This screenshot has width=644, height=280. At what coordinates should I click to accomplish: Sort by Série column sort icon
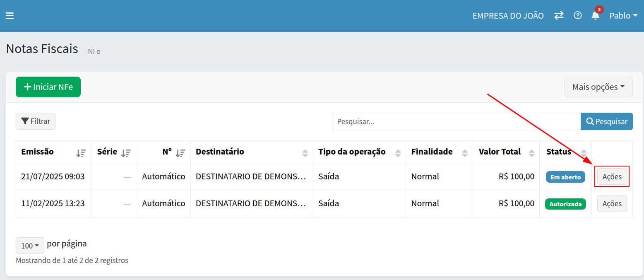tap(126, 153)
